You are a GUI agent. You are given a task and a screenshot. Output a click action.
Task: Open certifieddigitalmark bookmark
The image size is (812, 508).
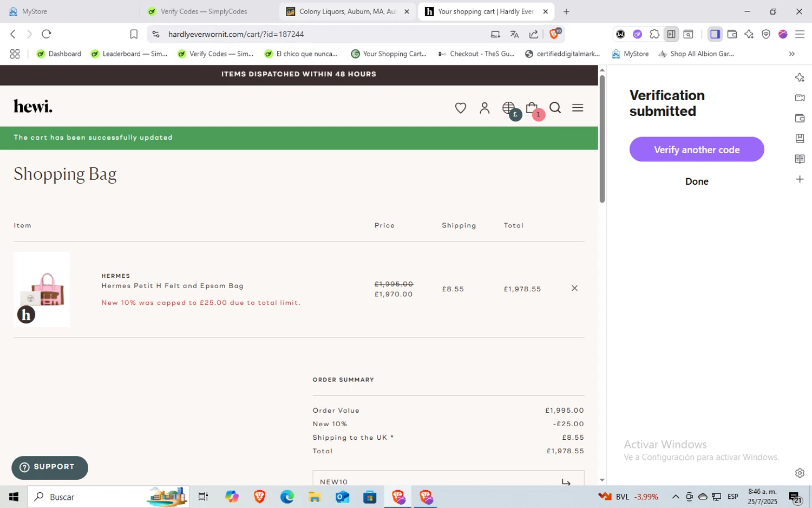562,54
